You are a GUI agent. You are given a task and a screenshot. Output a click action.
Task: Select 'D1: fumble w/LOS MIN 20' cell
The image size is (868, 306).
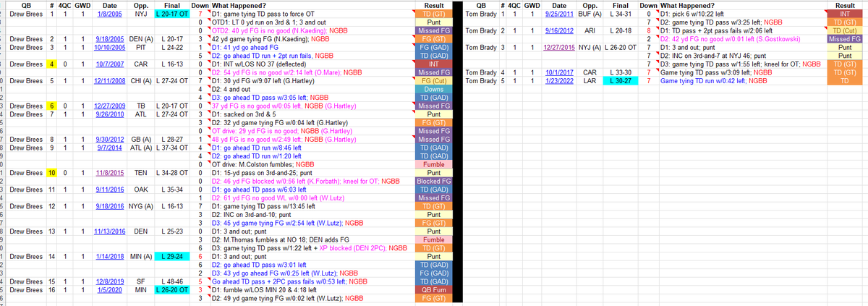click(312, 289)
